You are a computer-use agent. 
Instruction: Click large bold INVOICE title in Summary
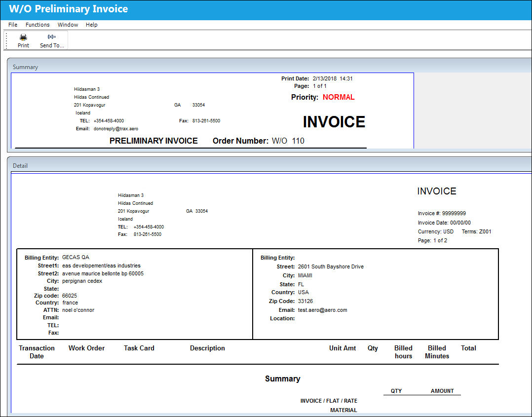click(334, 122)
